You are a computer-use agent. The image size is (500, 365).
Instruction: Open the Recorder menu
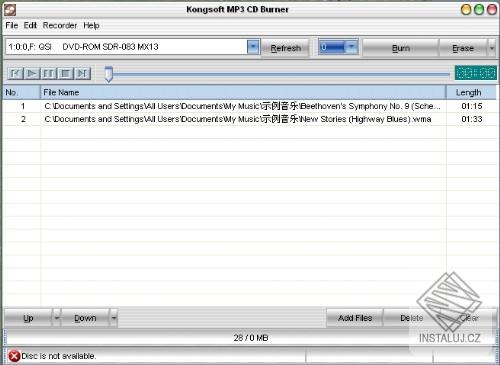pos(60,25)
